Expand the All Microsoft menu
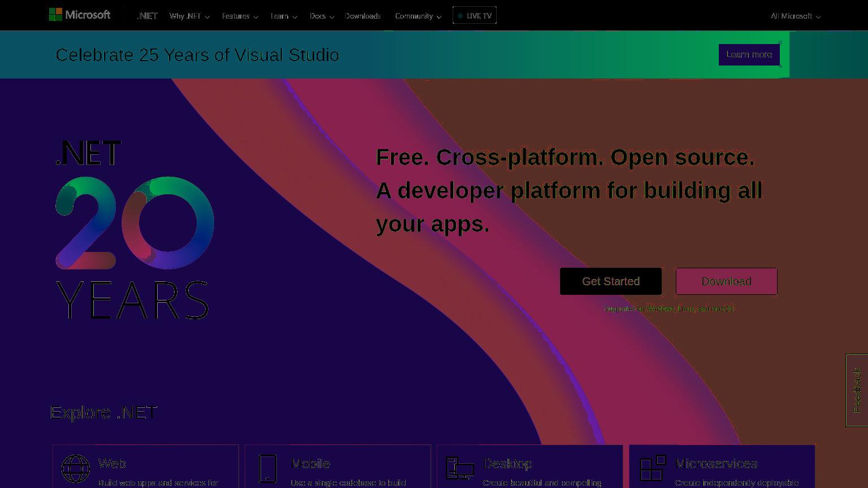 coord(796,16)
